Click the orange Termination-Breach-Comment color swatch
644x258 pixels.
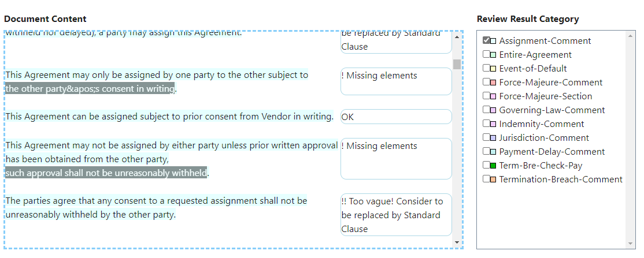point(493,180)
